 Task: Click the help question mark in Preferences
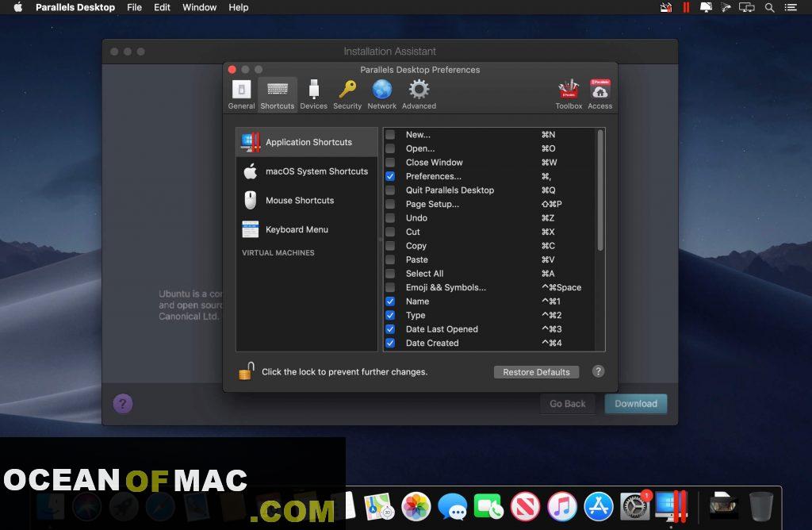pyautogui.click(x=598, y=371)
